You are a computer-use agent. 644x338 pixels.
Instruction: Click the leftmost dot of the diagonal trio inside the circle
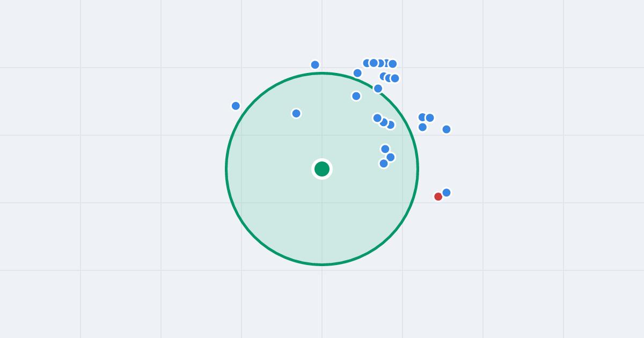pos(377,118)
